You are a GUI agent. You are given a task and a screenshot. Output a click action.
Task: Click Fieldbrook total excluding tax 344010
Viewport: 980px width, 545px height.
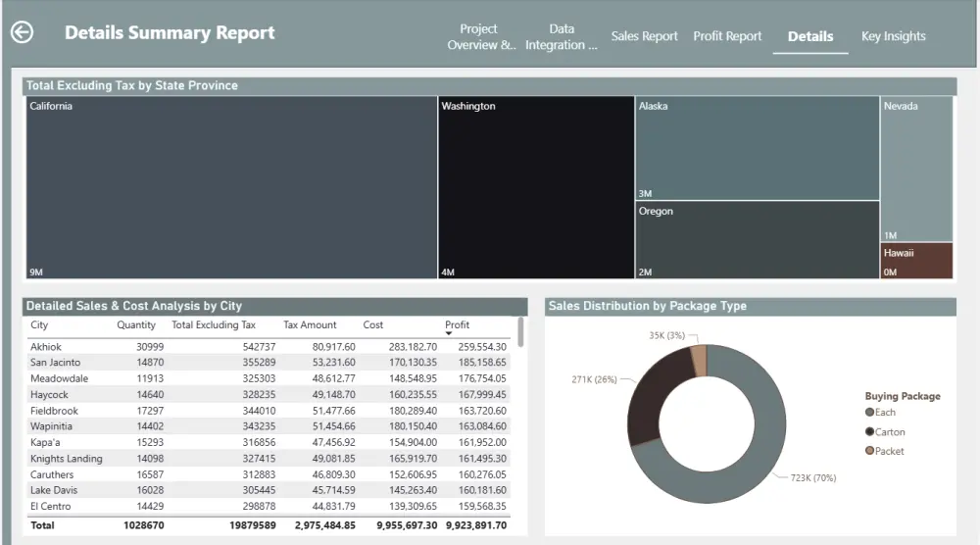pyautogui.click(x=259, y=411)
